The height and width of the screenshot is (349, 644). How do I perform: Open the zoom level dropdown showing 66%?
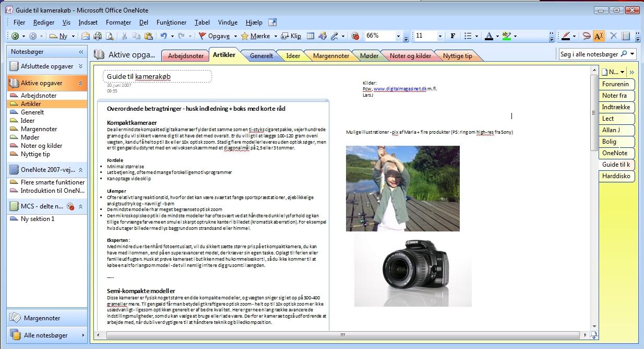(x=399, y=36)
